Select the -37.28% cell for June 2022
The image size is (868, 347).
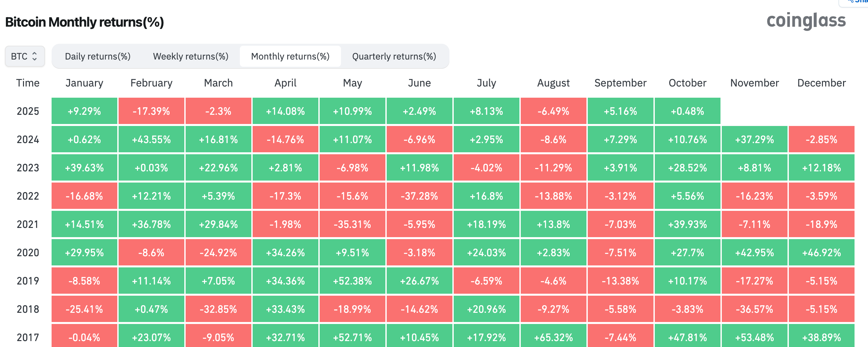419,196
